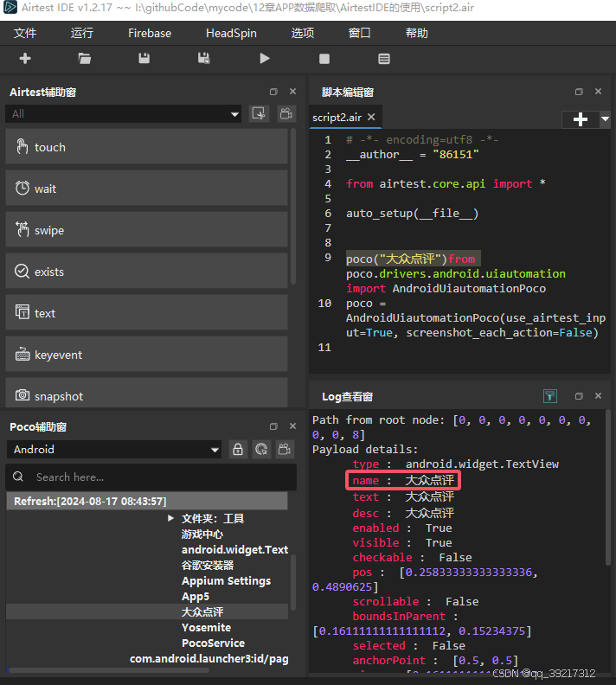This screenshot has width=616, height=685.
Task: Expand the 文件夹: 工具 tree node
Action: (170, 518)
